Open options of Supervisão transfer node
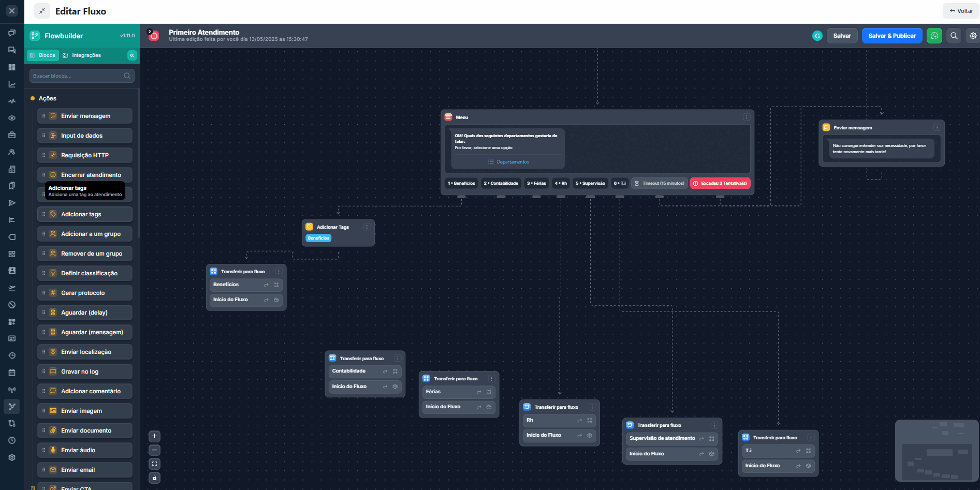Viewport: 980px width, 490px height. point(714,425)
